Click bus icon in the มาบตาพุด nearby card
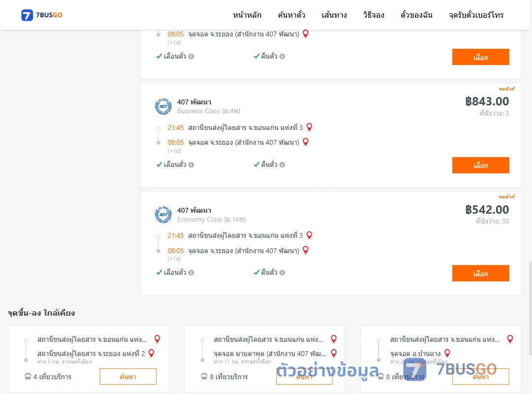The width and height of the screenshot is (532, 394). click(x=204, y=377)
